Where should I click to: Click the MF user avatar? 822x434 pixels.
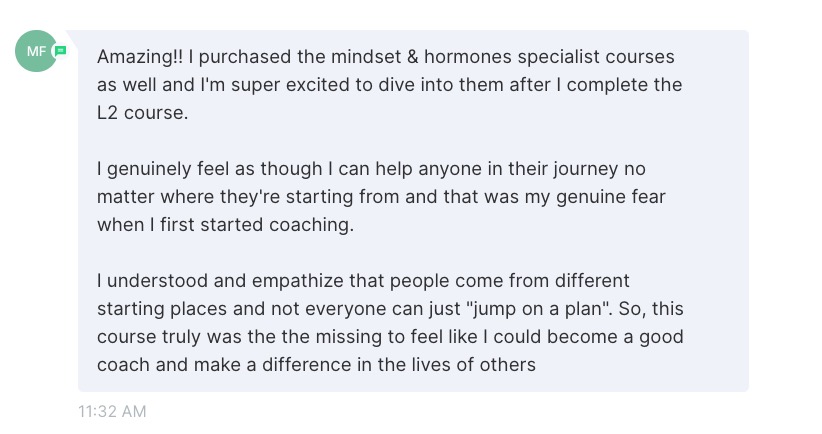tap(35, 51)
